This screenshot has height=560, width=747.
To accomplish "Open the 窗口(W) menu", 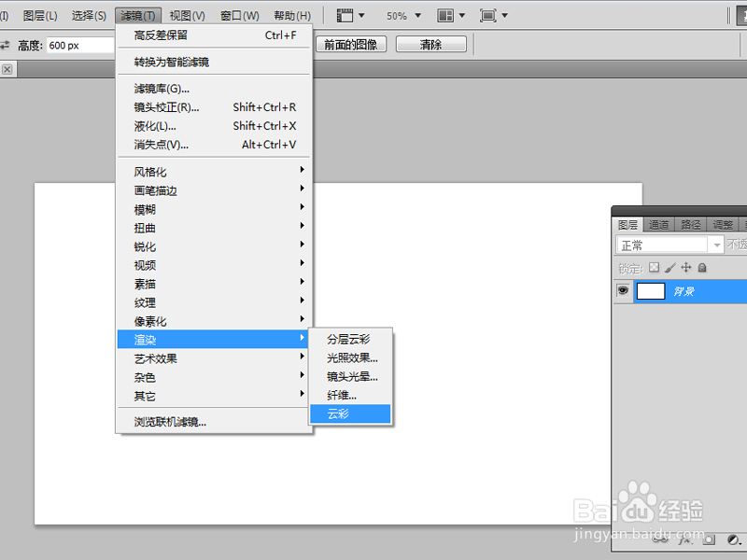I will pos(240,16).
